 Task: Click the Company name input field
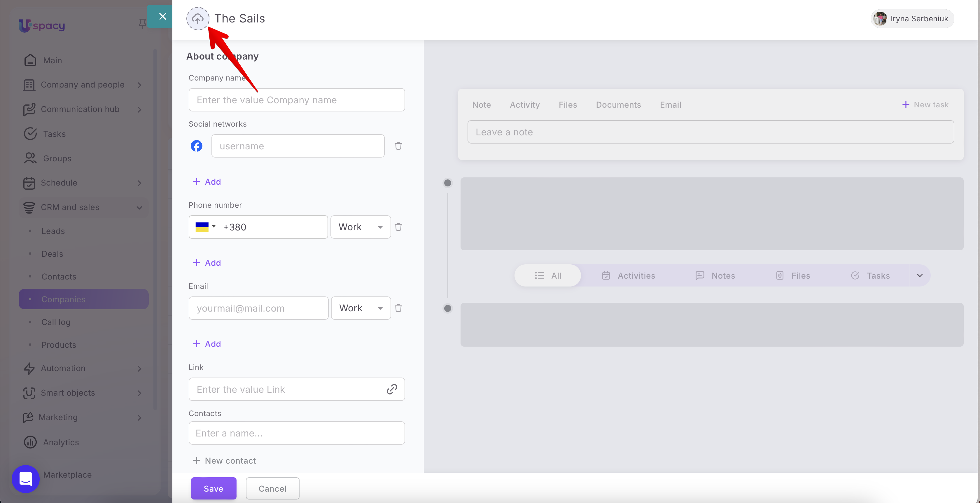[296, 100]
